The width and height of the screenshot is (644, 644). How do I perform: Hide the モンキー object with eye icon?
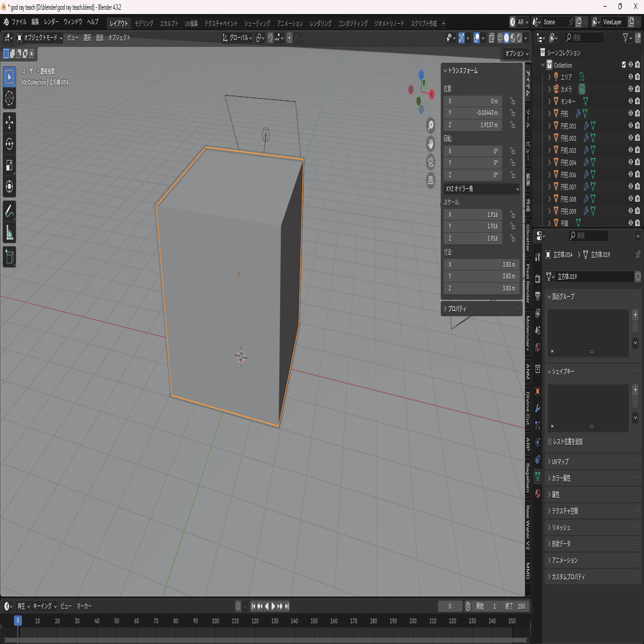click(x=631, y=101)
